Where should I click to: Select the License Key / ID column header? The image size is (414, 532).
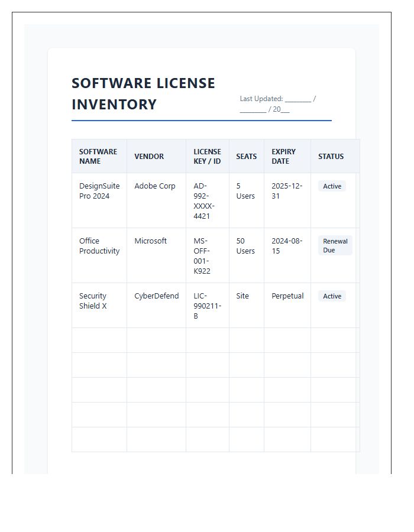click(x=208, y=157)
